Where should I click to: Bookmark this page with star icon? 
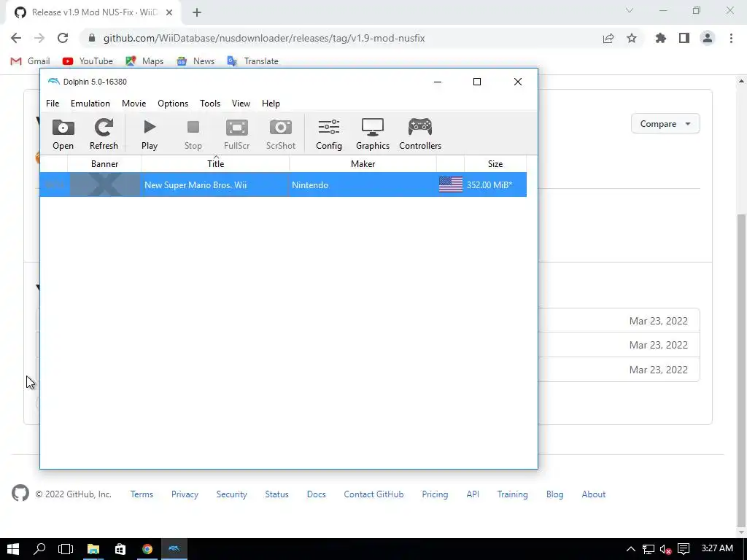632,38
